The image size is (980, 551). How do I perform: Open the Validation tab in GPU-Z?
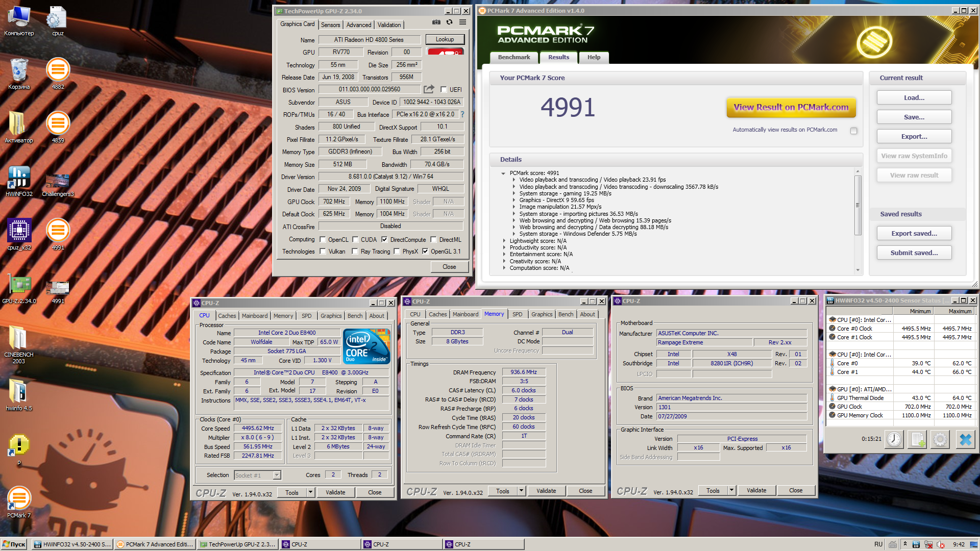[x=389, y=25]
